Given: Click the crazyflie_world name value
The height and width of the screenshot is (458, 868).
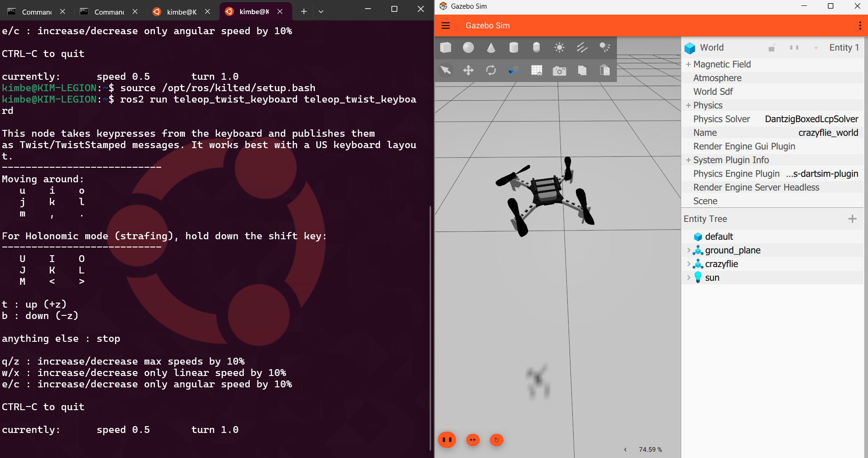Looking at the screenshot, I should [x=828, y=133].
